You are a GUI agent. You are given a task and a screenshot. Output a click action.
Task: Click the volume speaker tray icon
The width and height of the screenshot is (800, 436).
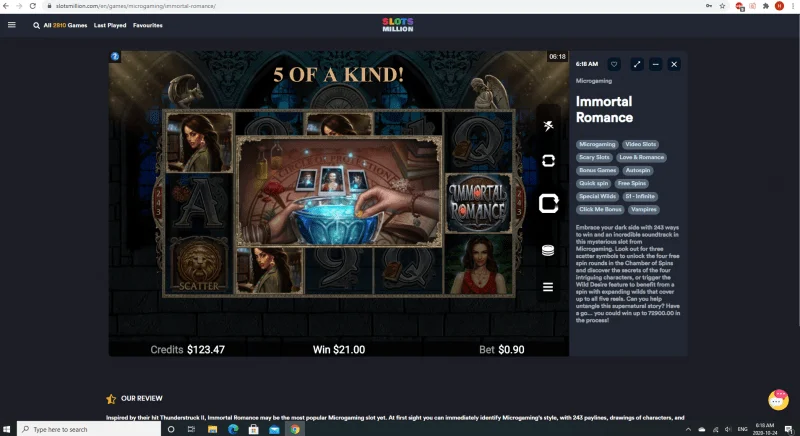point(729,429)
